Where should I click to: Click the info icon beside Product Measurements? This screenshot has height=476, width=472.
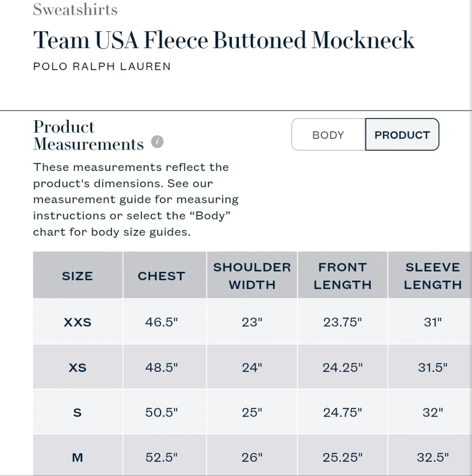coord(157,142)
